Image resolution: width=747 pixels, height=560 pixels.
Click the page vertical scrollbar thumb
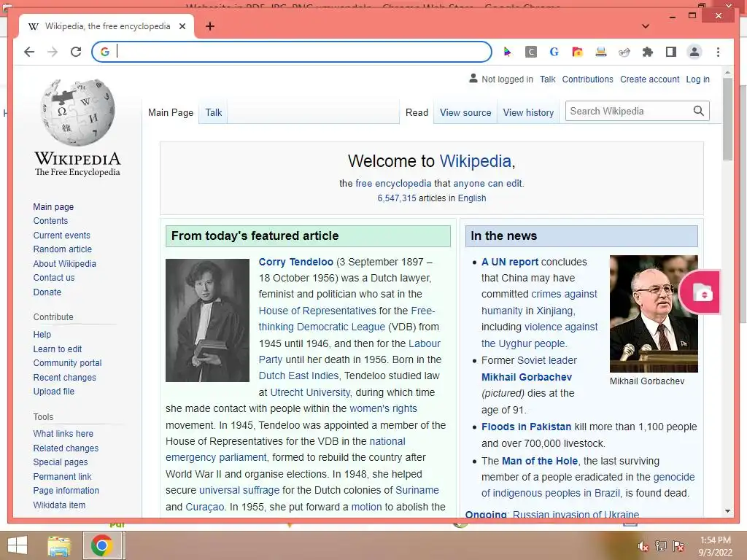(727, 119)
